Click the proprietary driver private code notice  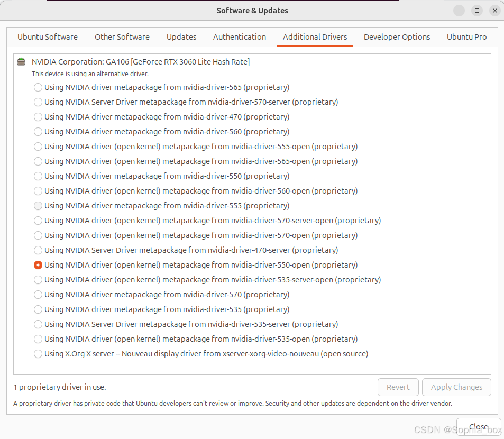coord(233,404)
